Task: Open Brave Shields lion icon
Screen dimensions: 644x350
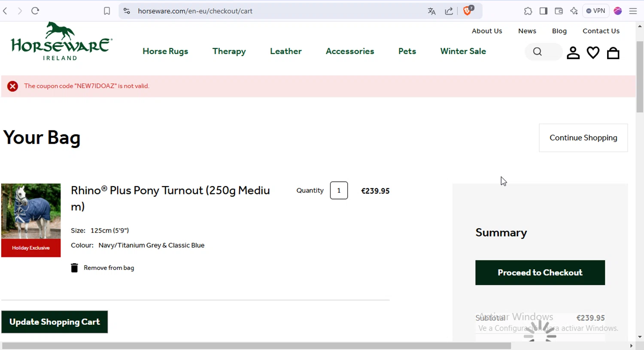Action: [468, 11]
